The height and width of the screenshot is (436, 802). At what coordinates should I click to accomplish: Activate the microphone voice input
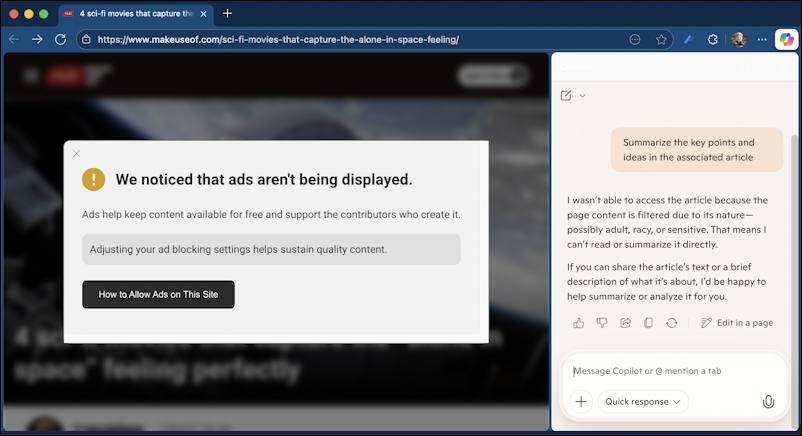tap(768, 402)
